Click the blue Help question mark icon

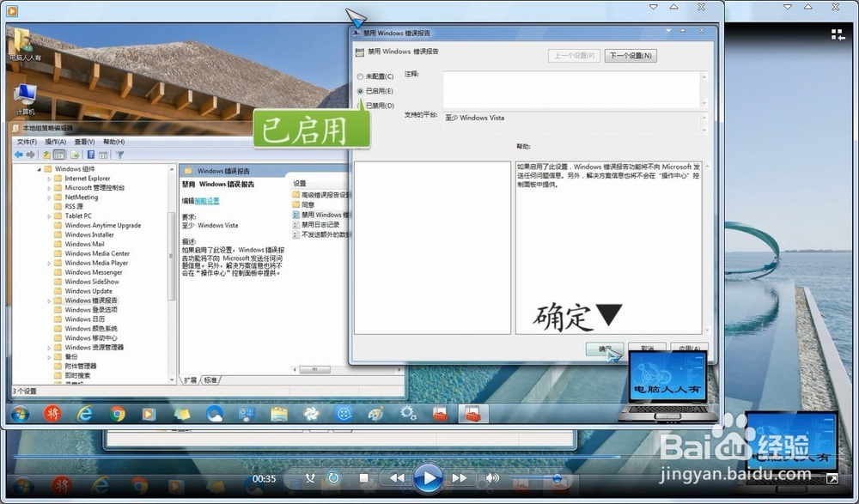coord(91,155)
